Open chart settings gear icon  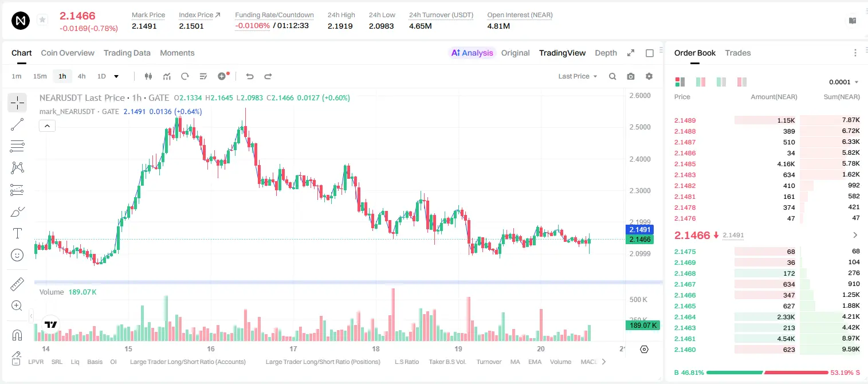click(x=649, y=76)
